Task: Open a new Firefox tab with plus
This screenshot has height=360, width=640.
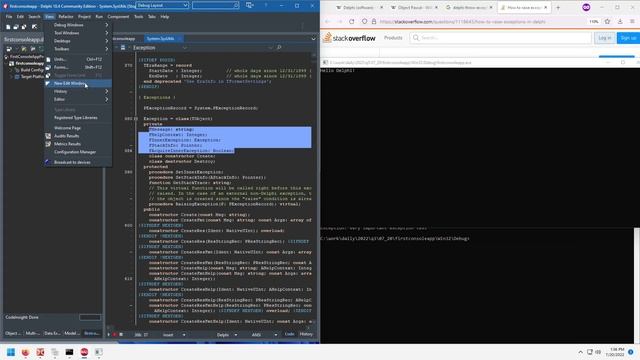Action: click(x=558, y=7)
